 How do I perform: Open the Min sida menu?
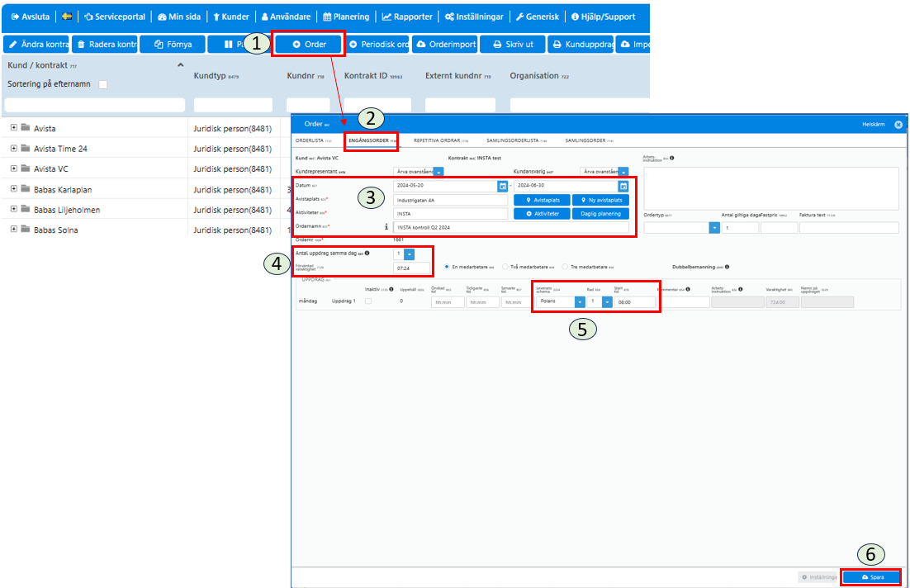point(179,17)
